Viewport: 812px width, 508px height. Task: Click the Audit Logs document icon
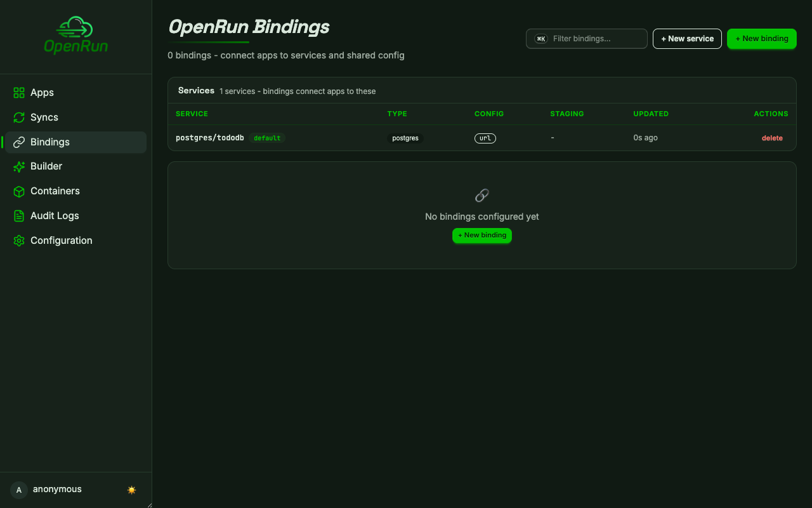19,216
